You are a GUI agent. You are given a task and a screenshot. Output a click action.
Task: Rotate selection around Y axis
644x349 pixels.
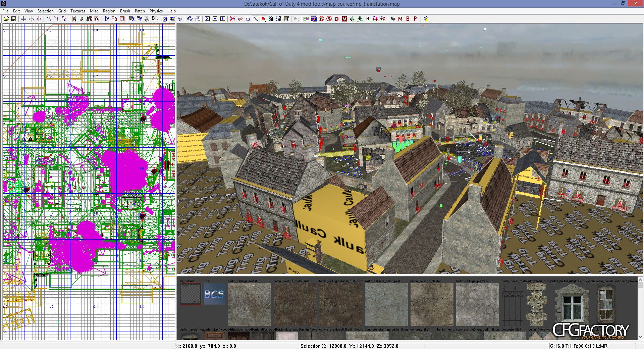click(x=56, y=19)
